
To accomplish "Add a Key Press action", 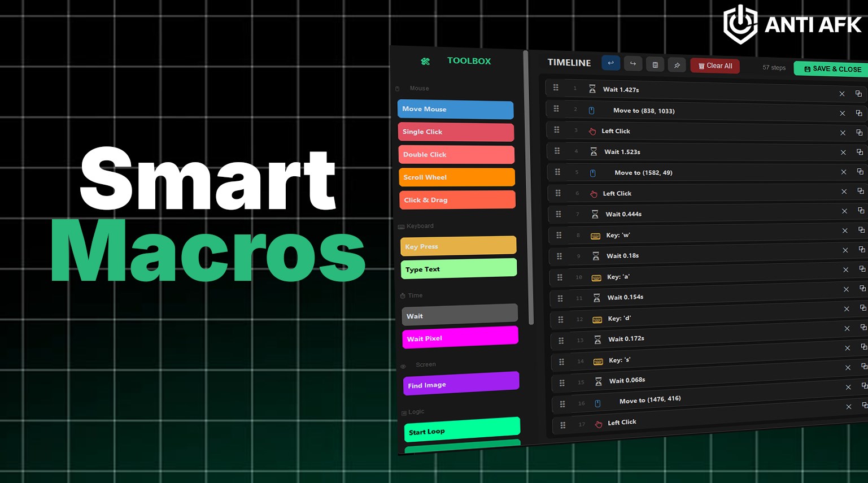I will coord(459,246).
